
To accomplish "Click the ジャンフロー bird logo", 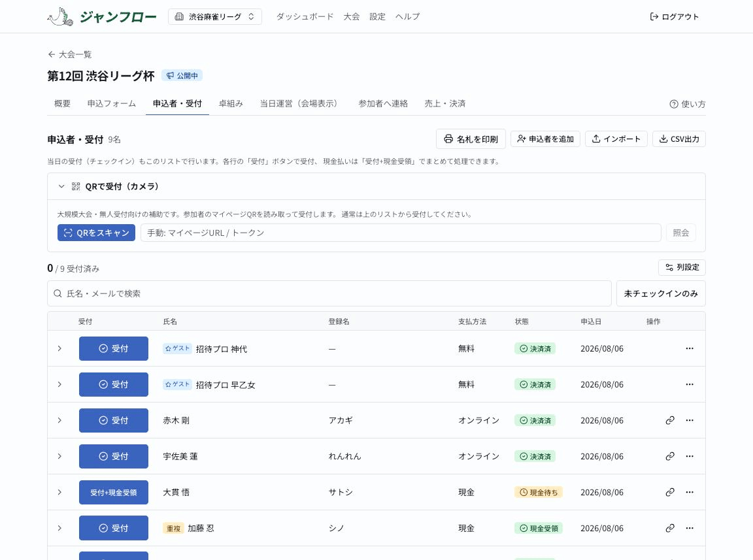I will pos(61,17).
